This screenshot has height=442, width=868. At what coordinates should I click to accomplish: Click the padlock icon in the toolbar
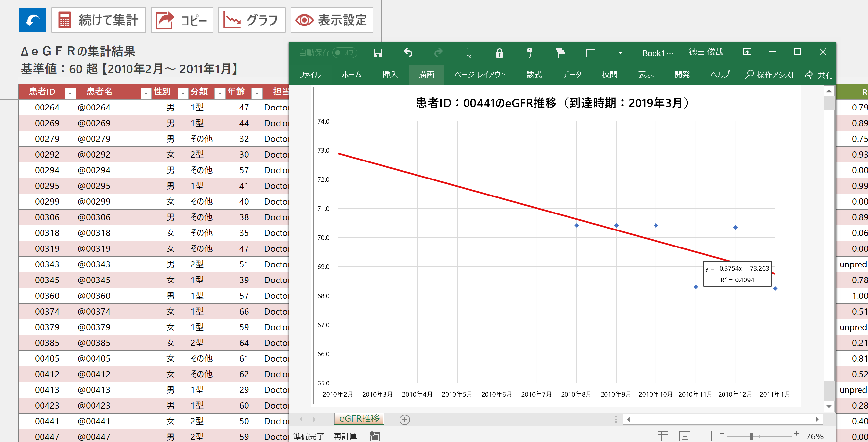click(x=499, y=53)
